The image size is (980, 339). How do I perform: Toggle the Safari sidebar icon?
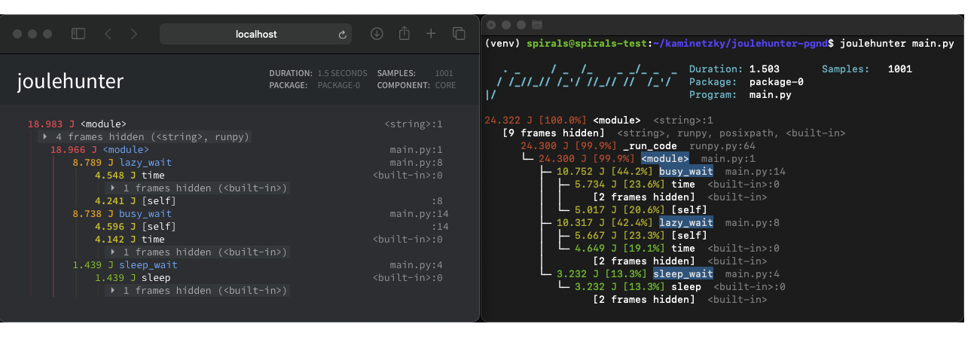78,34
